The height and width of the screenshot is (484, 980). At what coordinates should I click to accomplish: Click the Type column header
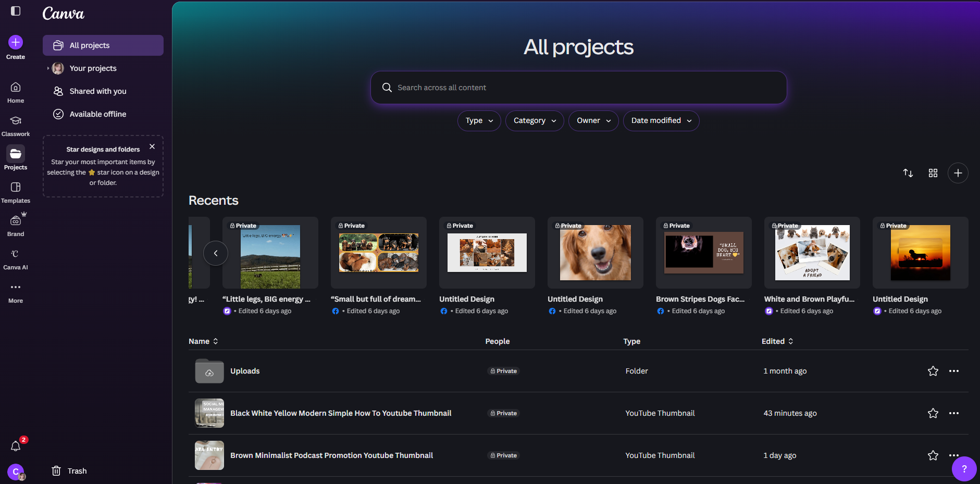[632, 341]
